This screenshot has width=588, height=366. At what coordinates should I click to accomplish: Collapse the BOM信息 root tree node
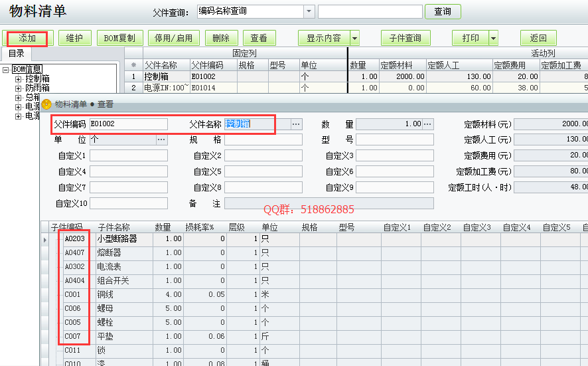click(x=6, y=70)
